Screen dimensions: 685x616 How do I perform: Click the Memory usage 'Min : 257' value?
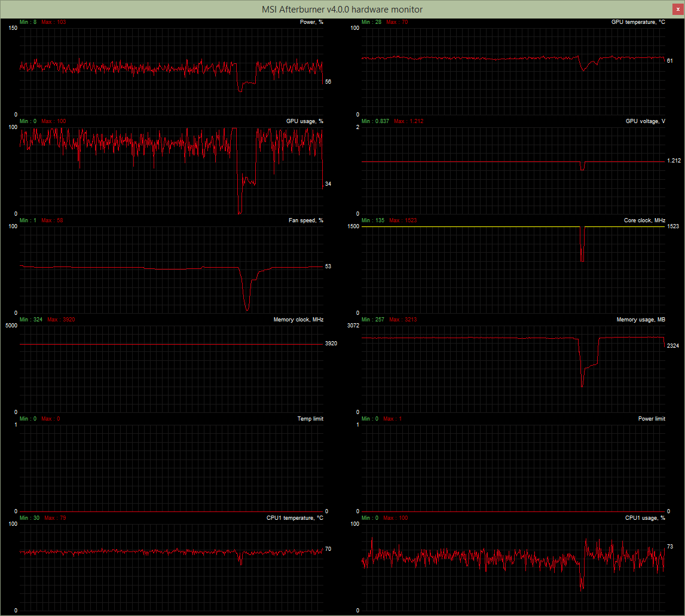click(x=373, y=320)
